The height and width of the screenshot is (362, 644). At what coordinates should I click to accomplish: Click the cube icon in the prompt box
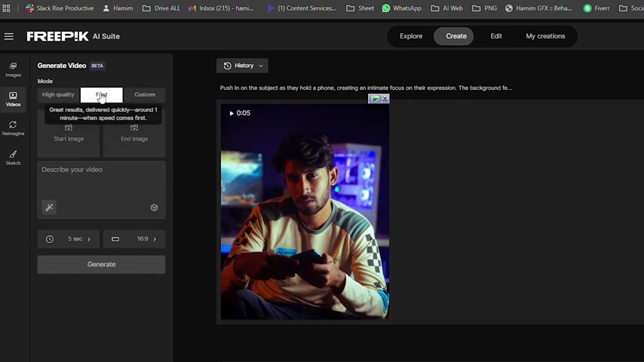coord(154,207)
